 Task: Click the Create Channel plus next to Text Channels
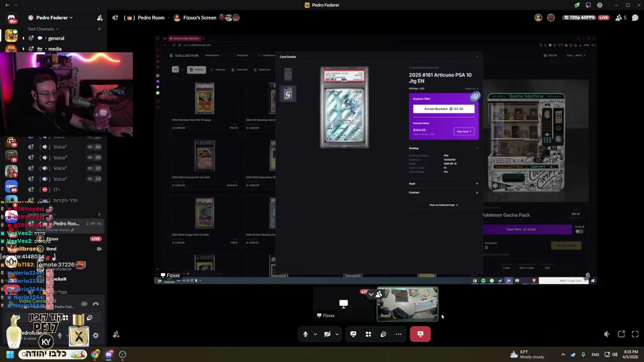click(99, 29)
